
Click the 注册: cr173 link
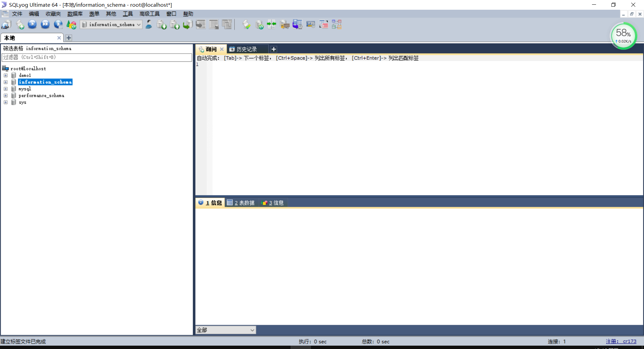(x=621, y=341)
